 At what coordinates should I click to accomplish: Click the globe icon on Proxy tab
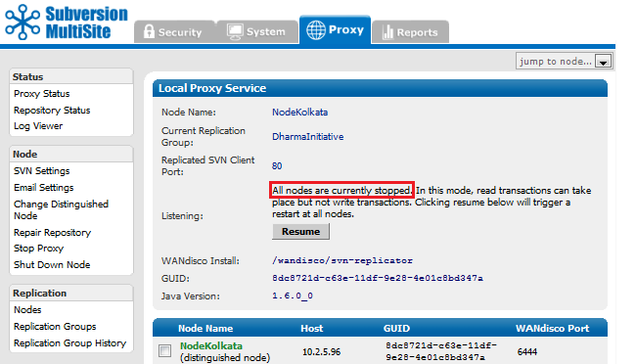coord(316,30)
